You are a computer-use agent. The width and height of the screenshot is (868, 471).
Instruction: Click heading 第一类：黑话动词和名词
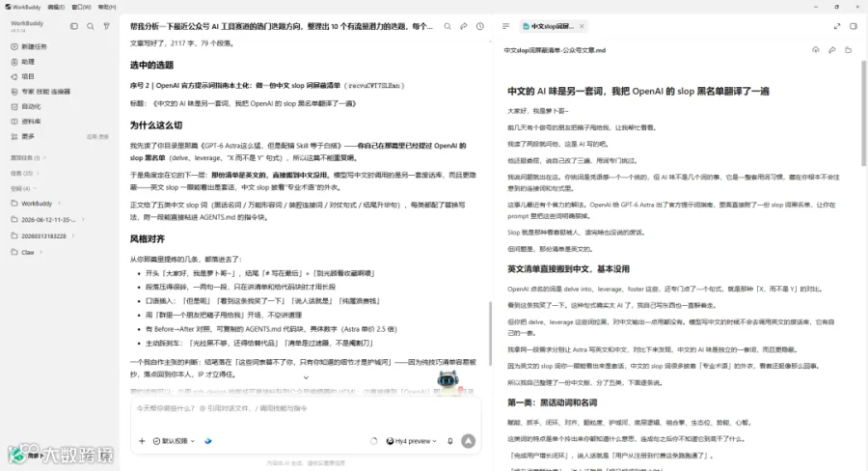click(553, 402)
